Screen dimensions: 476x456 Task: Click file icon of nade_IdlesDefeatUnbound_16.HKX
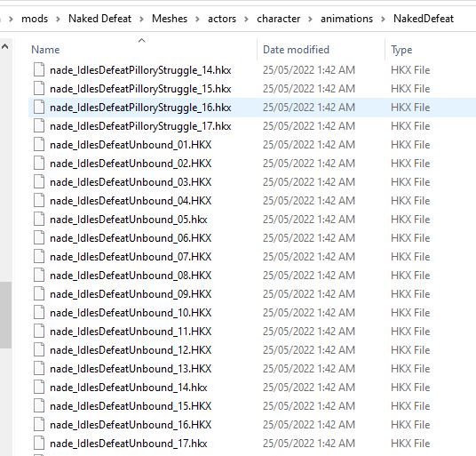(39, 425)
